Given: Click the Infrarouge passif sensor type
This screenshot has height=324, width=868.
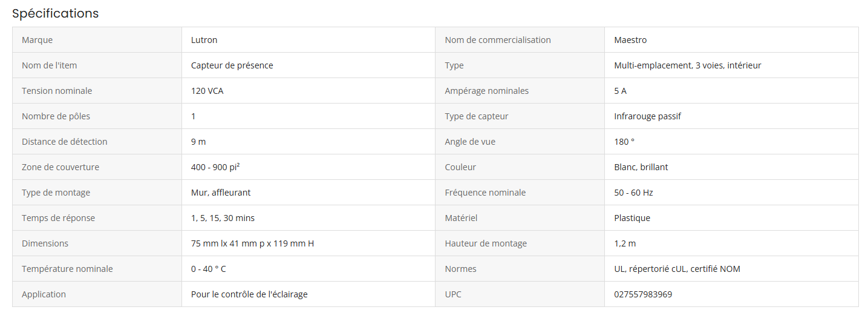Looking at the screenshot, I should [x=647, y=116].
